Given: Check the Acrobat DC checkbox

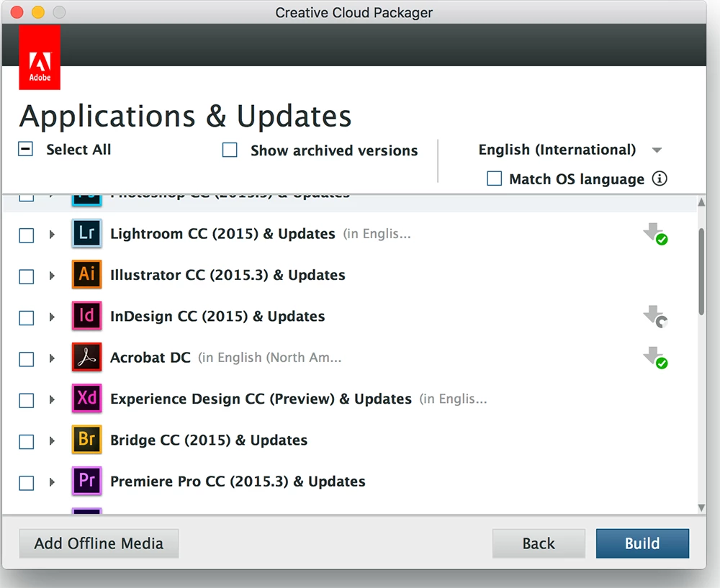Looking at the screenshot, I should 26,359.
